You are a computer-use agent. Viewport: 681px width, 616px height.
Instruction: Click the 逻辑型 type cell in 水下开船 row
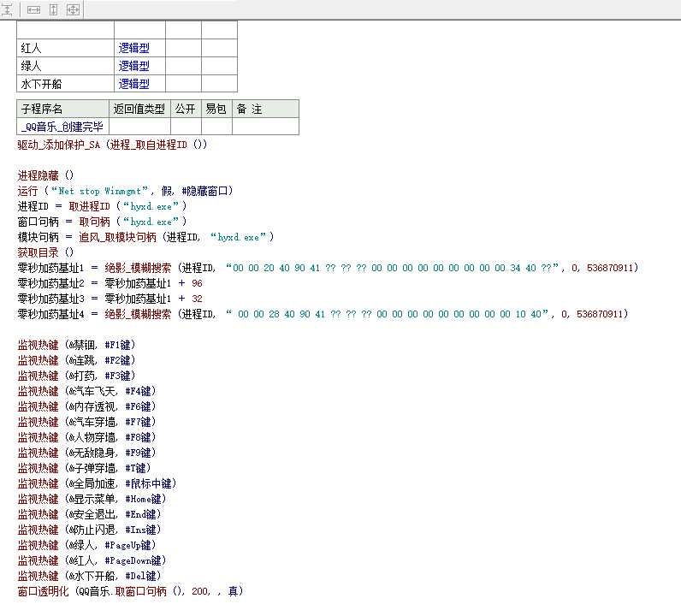point(139,83)
